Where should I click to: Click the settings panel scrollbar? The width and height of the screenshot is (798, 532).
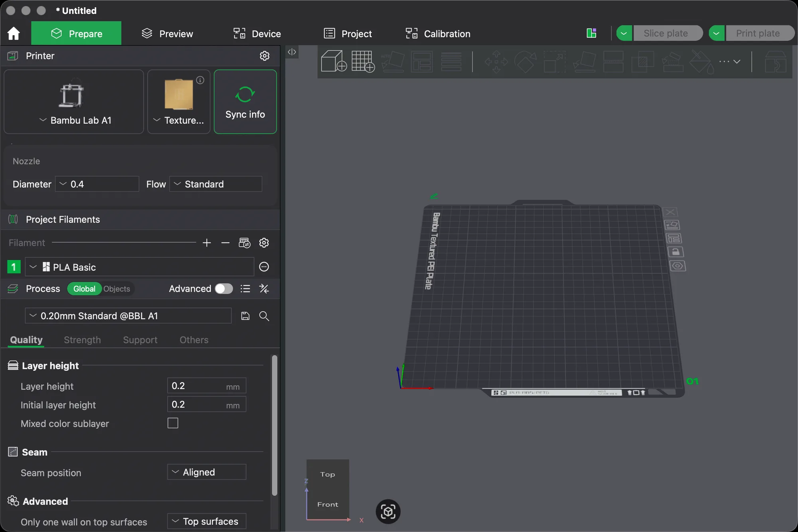point(275,425)
